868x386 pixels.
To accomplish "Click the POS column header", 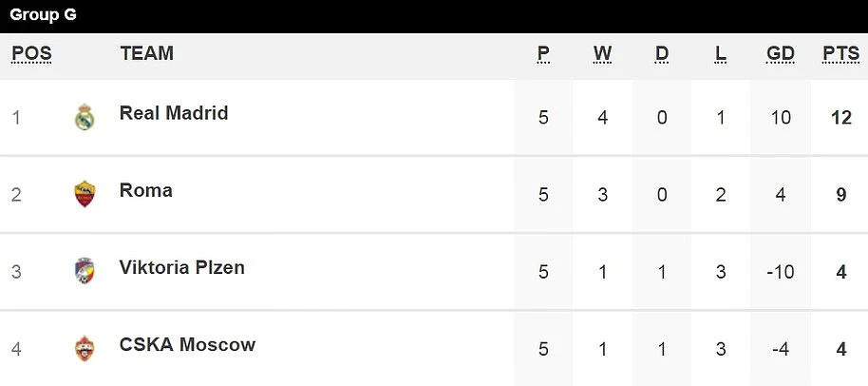I will click(x=31, y=54).
